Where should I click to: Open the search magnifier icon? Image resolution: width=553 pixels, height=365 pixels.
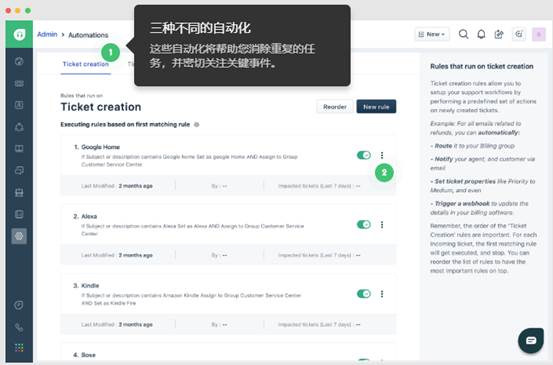pyautogui.click(x=463, y=34)
